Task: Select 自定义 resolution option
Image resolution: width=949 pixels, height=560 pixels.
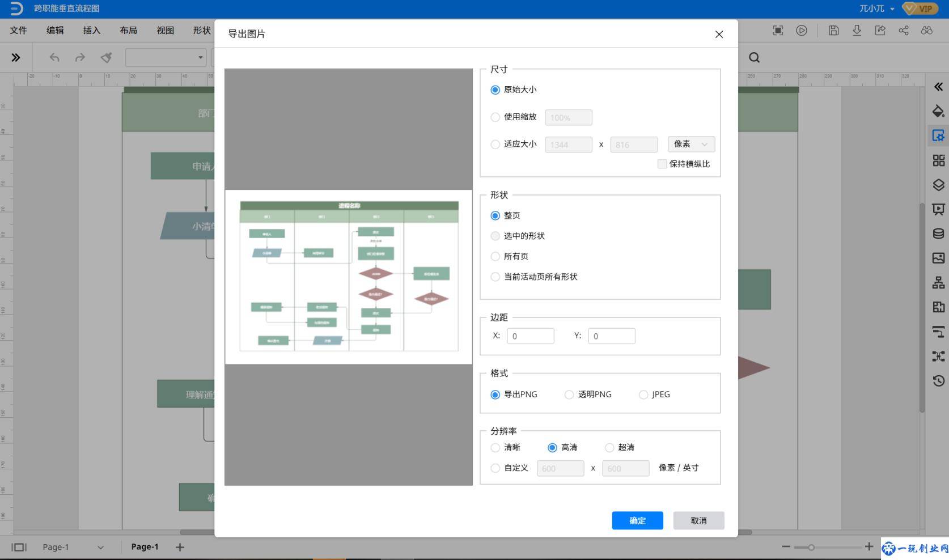Action: [x=509, y=468]
